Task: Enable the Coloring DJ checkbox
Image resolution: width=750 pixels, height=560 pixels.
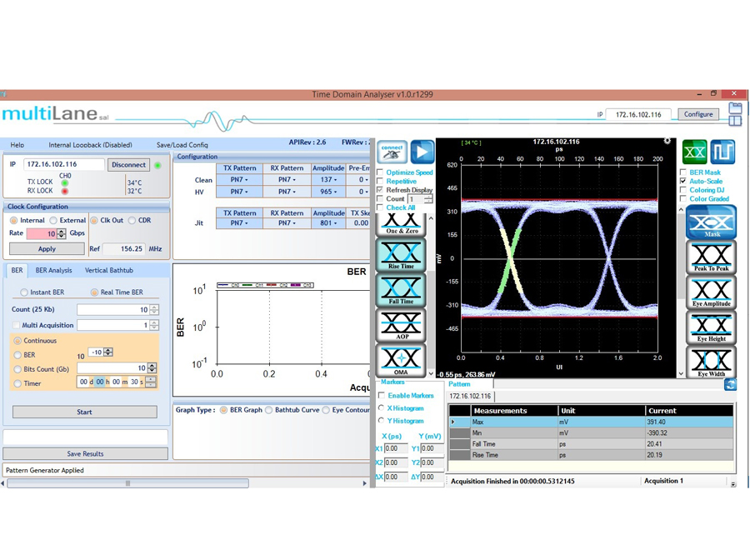Action: pyautogui.click(x=683, y=190)
